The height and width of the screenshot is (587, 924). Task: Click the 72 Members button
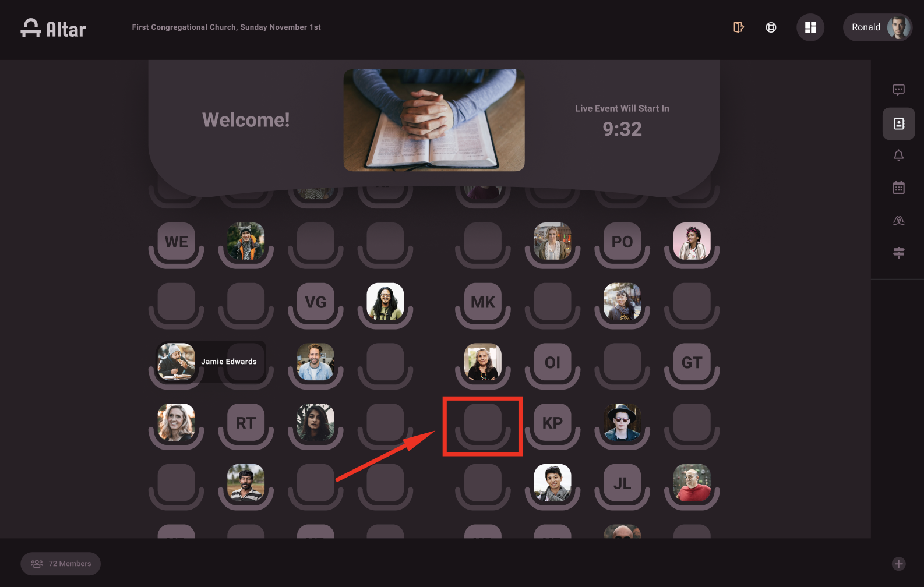(61, 564)
